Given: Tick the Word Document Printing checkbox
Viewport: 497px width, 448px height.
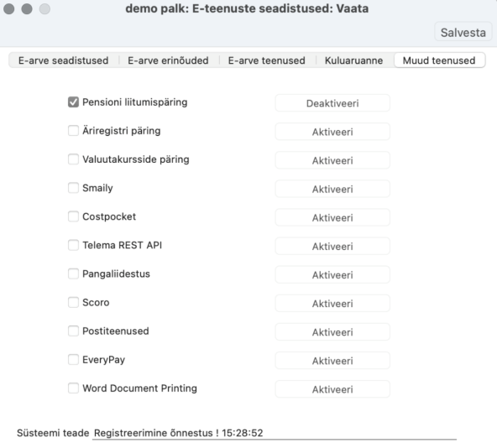Looking at the screenshot, I should click(x=73, y=388).
